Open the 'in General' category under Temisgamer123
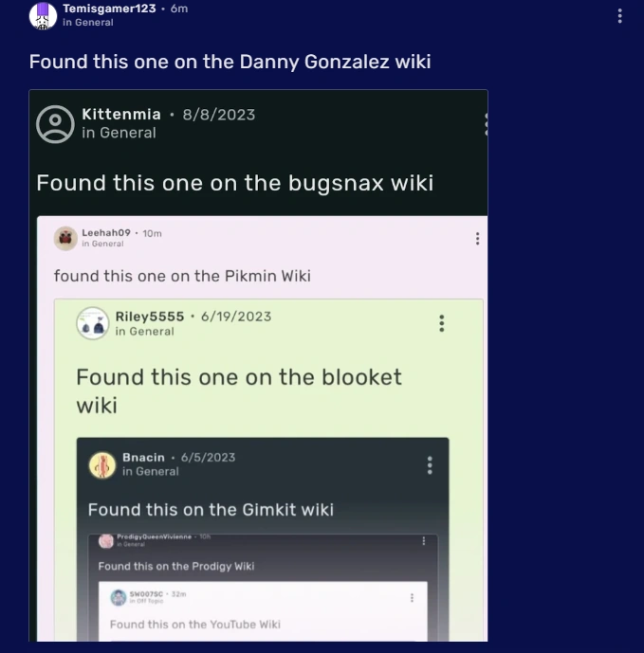The height and width of the screenshot is (653, 644). coord(88,23)
